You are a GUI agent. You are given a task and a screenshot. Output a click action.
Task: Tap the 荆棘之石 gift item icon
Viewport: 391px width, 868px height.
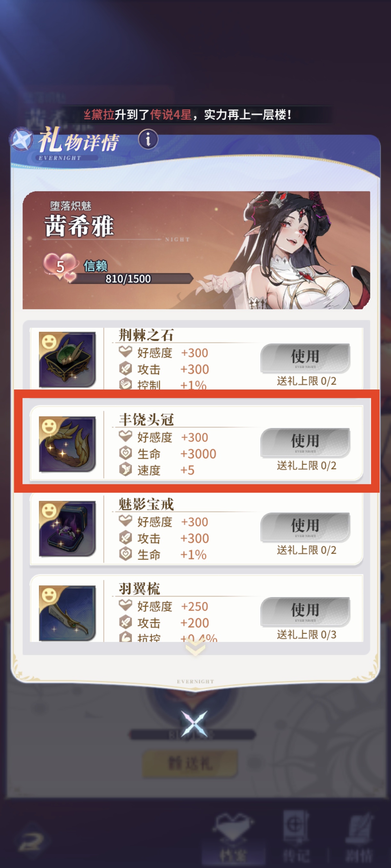click(68, 359)
